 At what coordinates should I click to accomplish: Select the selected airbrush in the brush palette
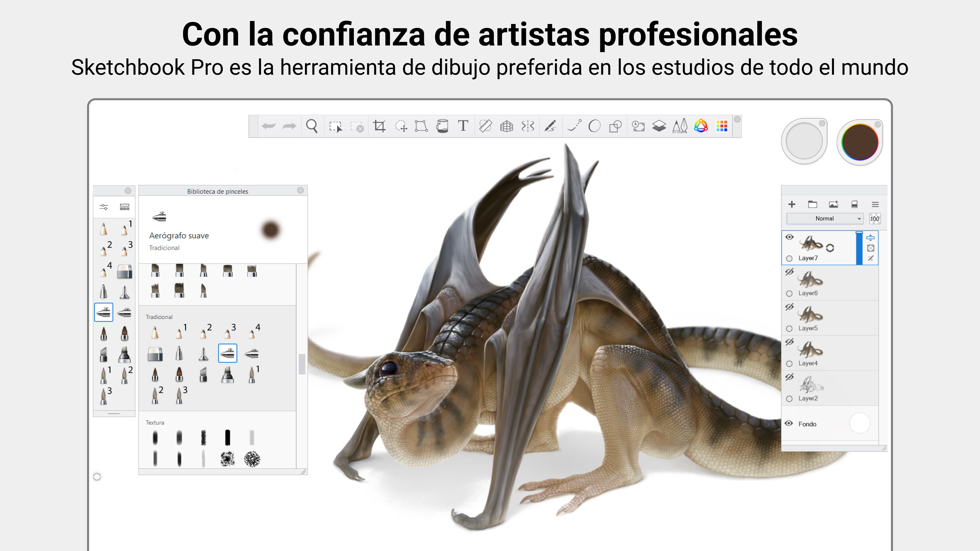[x=103, y=312]
